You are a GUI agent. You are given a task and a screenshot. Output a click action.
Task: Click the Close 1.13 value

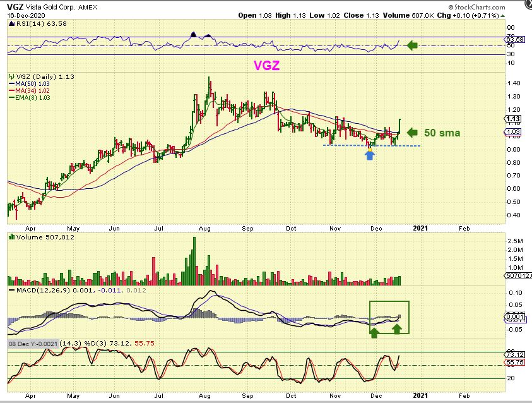(x=362, y=15)
